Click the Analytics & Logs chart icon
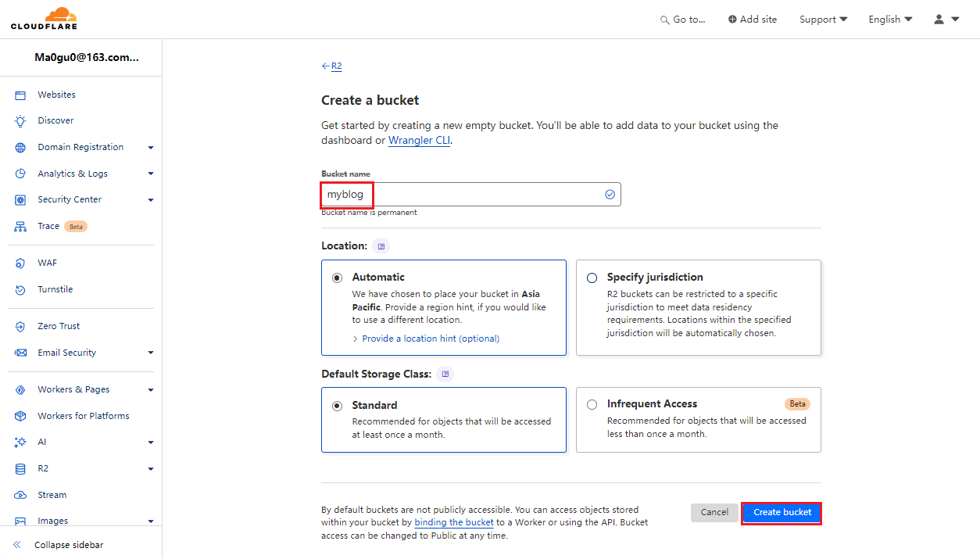The image size is (980, 559). click(x=20, y=174)
